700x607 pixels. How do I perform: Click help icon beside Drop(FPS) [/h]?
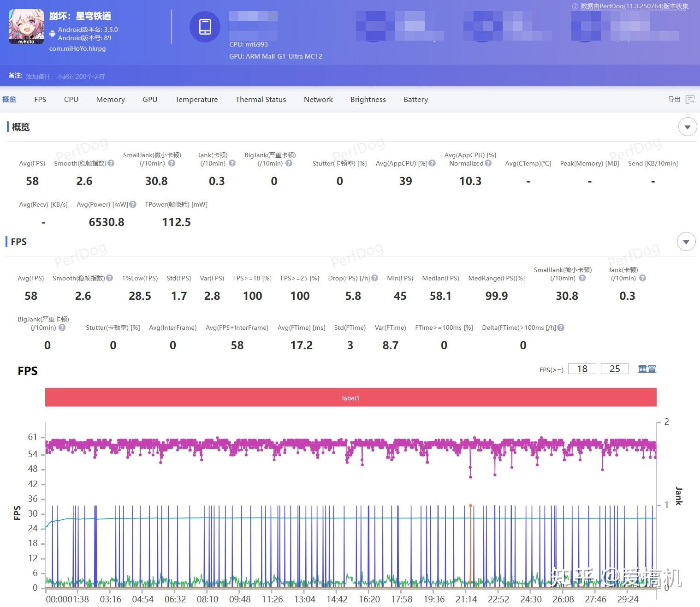pyautogui.click(x=375, y=278)
